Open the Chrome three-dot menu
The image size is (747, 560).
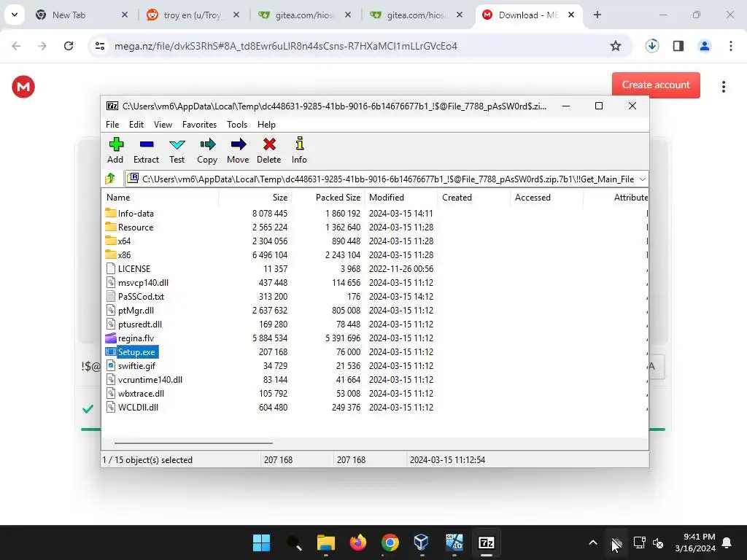coord(730,46)
